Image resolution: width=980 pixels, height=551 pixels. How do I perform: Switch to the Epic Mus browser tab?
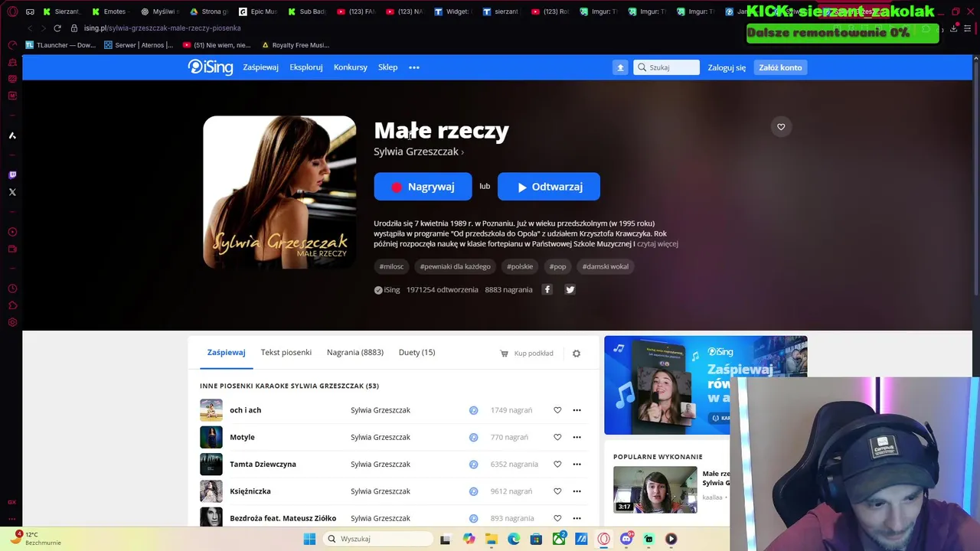point(258,11)
